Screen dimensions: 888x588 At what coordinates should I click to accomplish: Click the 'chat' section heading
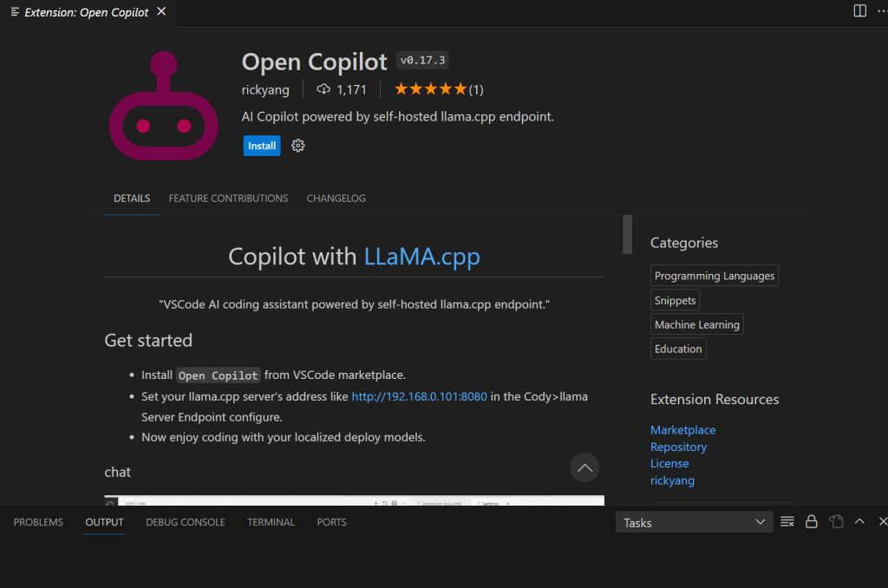pyautogui.click(x=117, y=472)
